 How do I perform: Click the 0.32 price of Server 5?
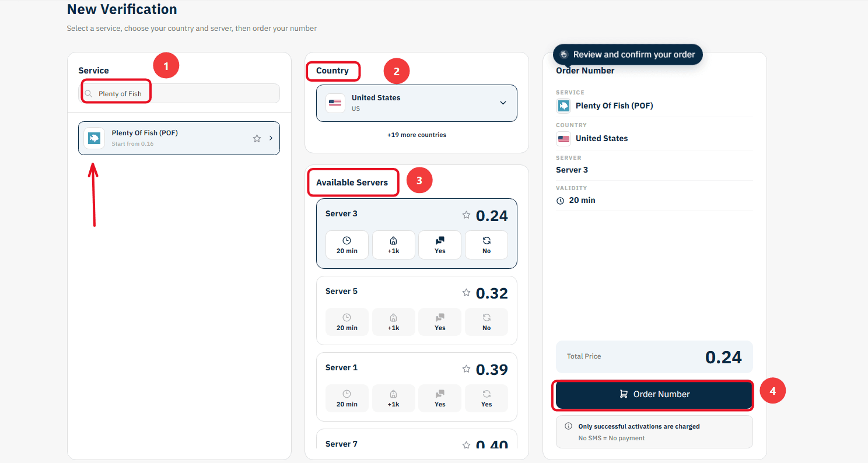point(492,293)
